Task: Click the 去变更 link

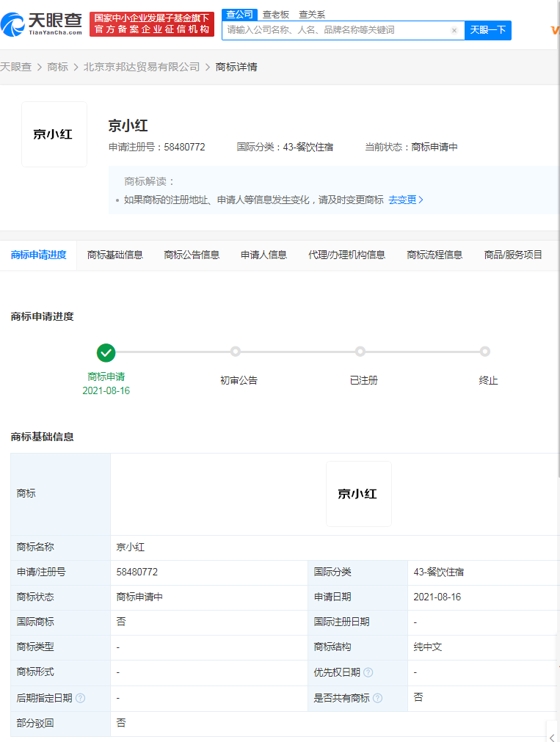Action: click(406, 200)
